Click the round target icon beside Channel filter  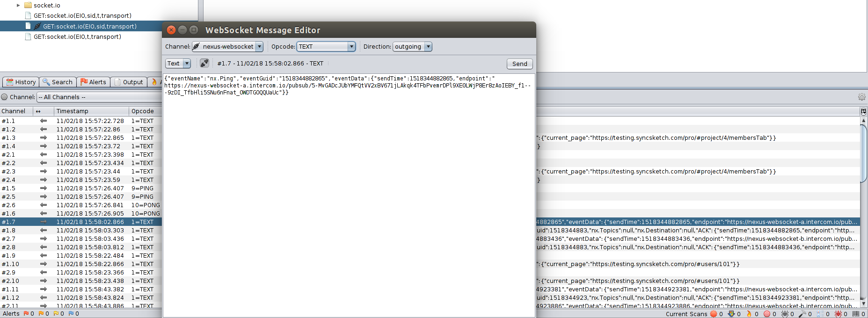[x=4, y=97]
